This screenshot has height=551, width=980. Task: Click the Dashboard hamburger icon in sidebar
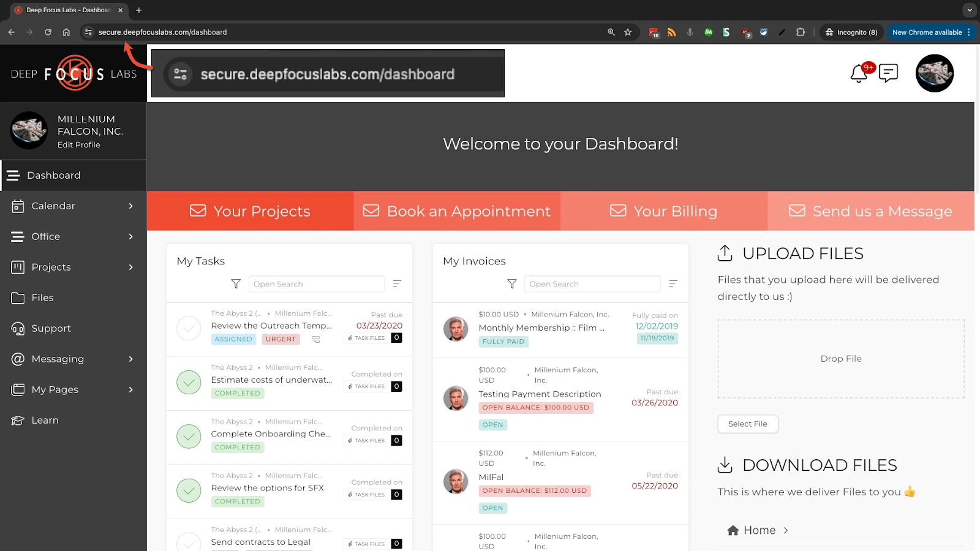pos(13,175)
